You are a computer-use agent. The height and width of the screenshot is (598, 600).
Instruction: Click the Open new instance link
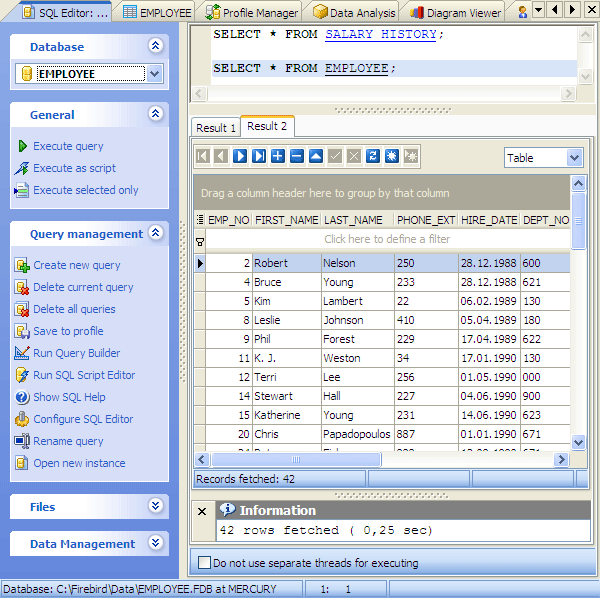pyautogui.click(x=79, y=463)
